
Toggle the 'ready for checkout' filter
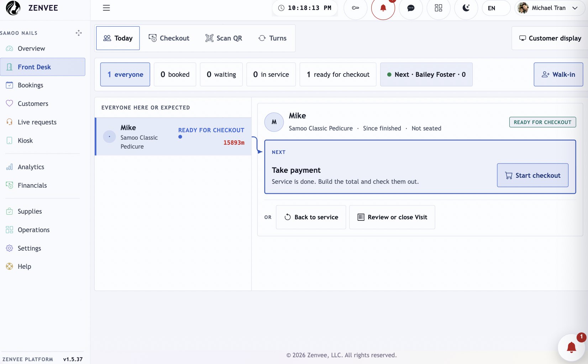338,74
